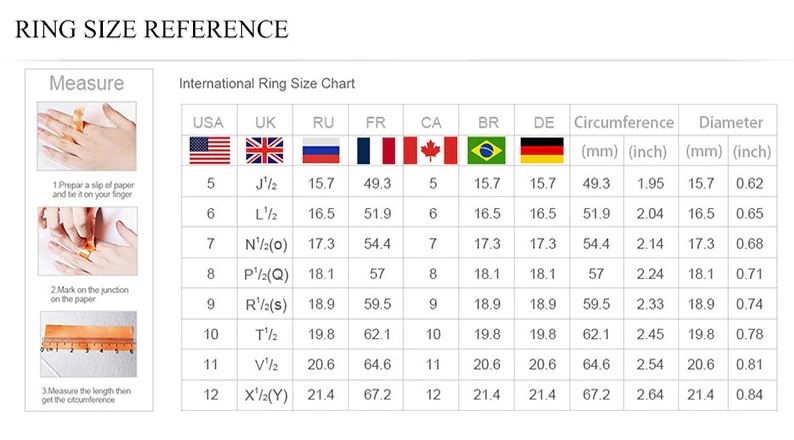The width and height of the screenshot is (794, 440).
Task: Select USA size 12 cell
Action: click(x=210, y=394)
